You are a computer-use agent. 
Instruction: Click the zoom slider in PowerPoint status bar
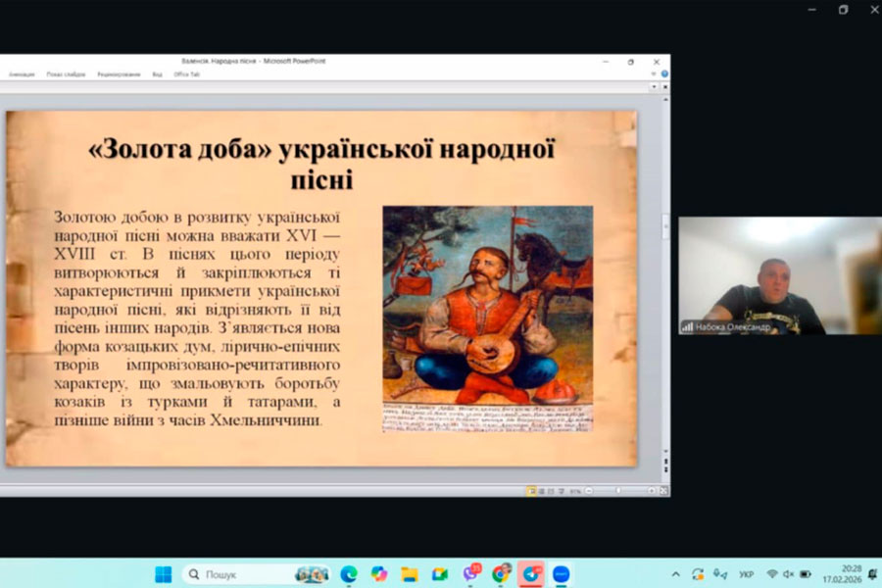[617, 490]
